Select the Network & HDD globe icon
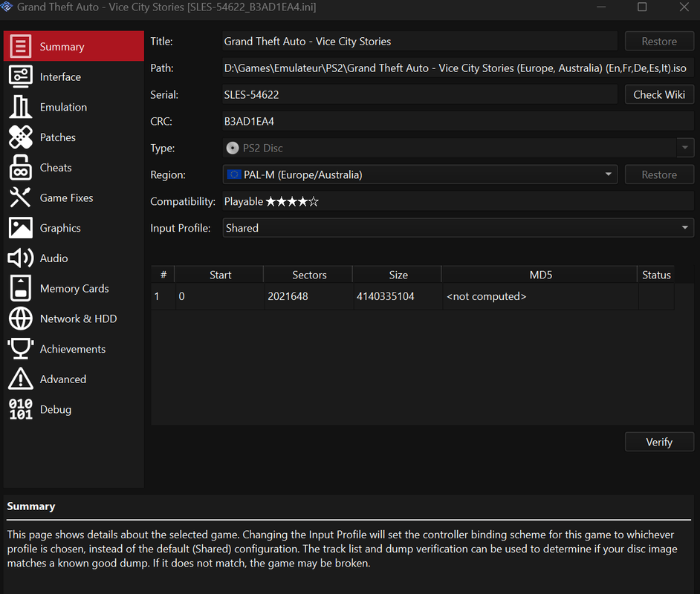This screenshot has height=594, width=700. click(21, 319)
